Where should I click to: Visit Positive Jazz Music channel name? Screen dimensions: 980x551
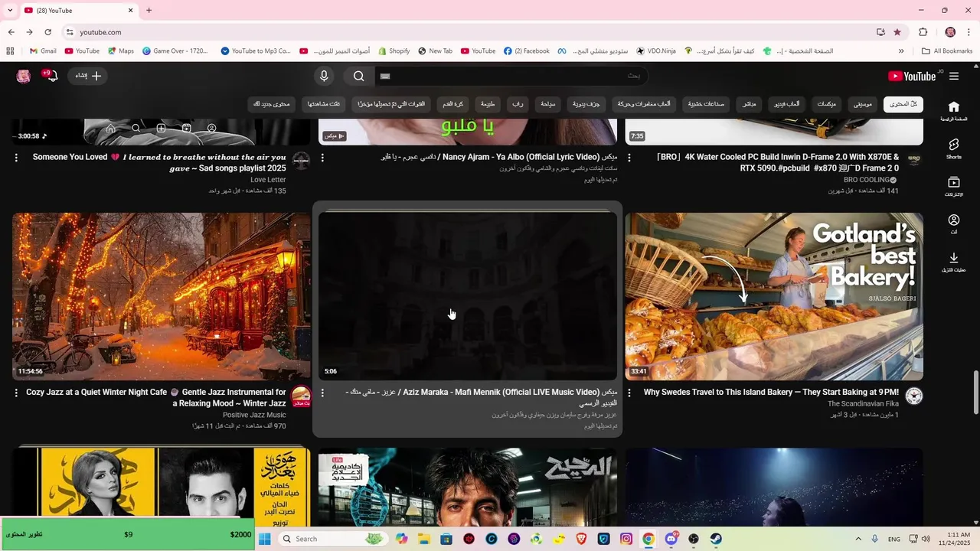254,415
